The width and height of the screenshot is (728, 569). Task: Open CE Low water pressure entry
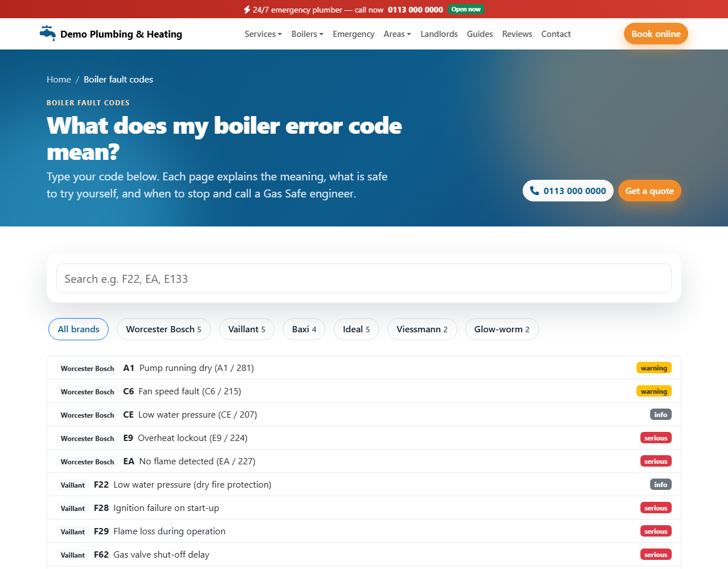[x=364, y=415]
